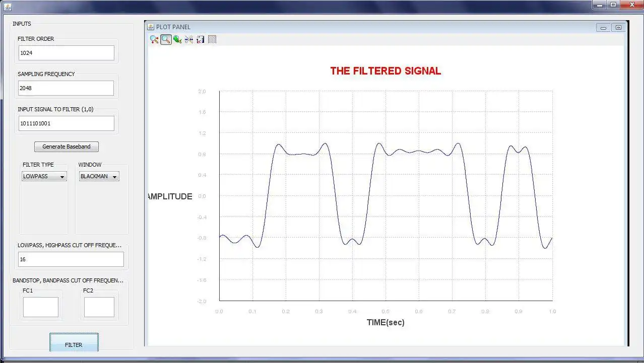
Task: Click the empty FC1 input box
Action: pos(40,307)
